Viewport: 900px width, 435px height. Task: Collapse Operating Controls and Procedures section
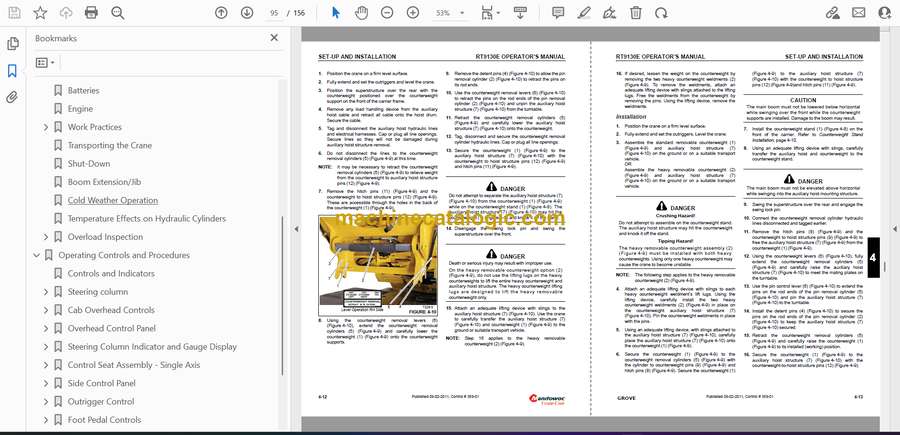(x=37, y=255)
